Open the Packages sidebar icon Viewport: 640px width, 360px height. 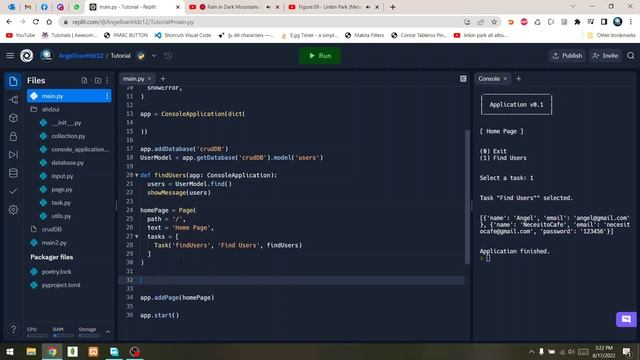[13, 118]
